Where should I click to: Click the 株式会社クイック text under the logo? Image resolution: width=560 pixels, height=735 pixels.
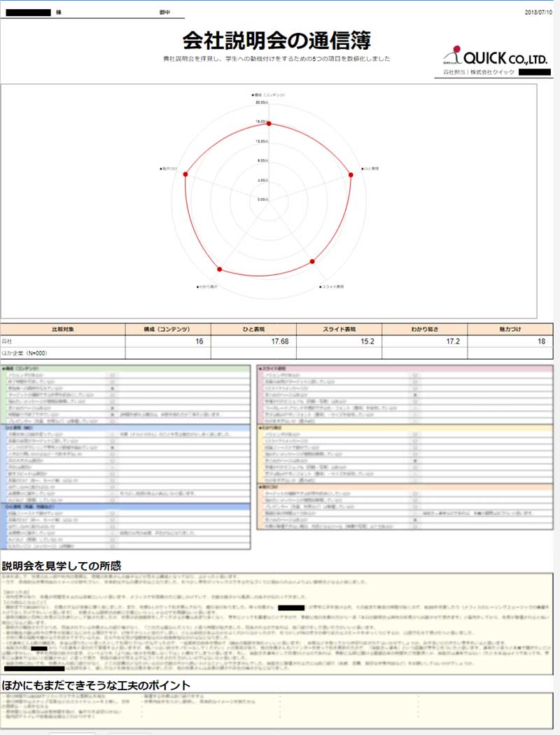[493, 72]
